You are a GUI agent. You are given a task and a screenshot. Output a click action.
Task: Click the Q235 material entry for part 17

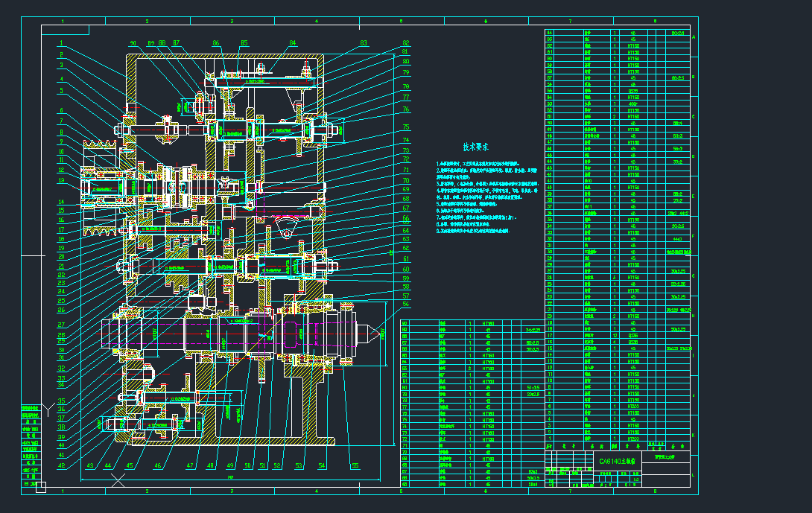click(634, 335)
